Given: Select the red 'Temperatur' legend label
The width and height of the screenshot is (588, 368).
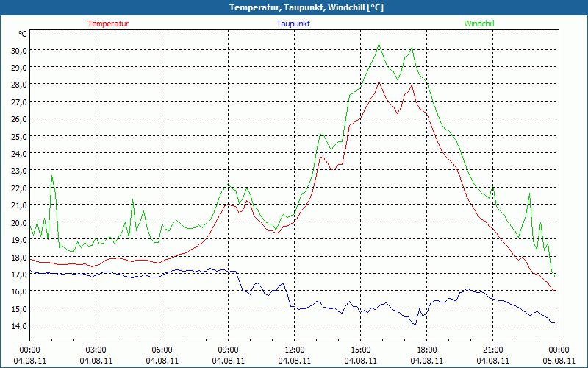Looking at the screenshot, I should tap(108, 24).
